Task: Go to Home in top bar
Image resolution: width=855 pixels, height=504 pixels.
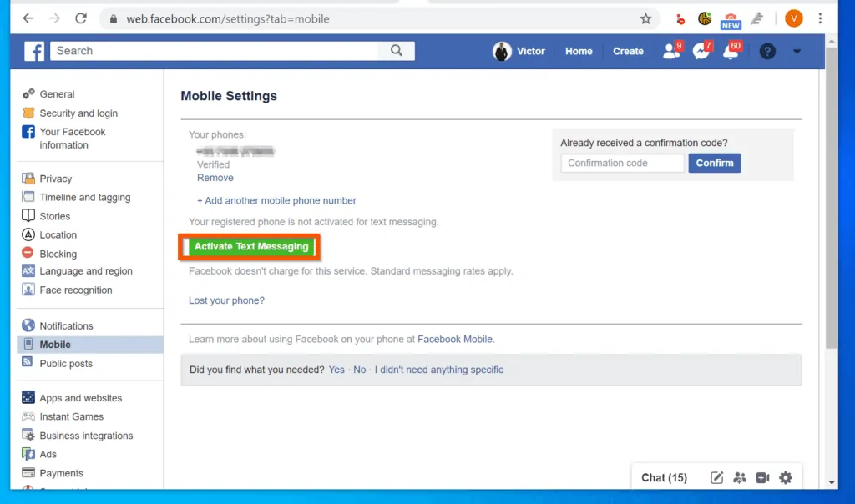Action: (x=579, y=51)
